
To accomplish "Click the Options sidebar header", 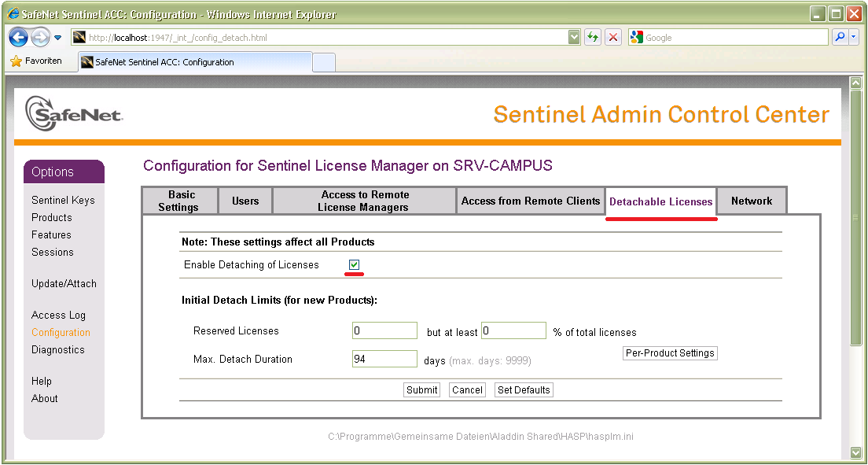I will click(x=64, y=172).
